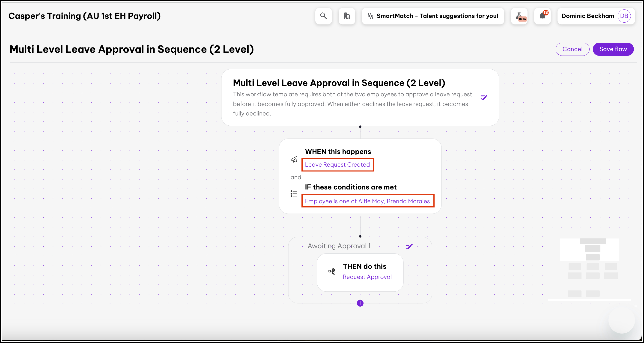644x343 pixels.
Task: Open notifications bell with 18 badge
Action: click(542, 16)
